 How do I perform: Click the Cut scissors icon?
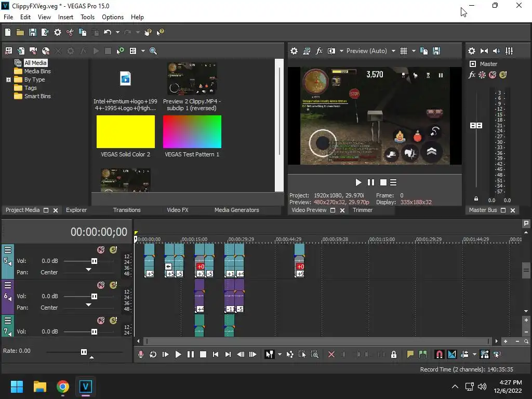70,32
